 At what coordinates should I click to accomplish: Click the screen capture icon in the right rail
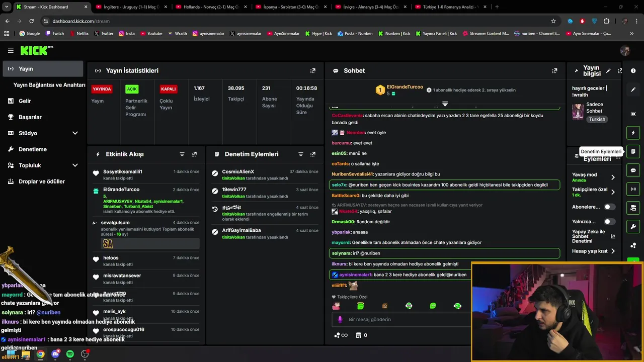[x=633, y=114]
